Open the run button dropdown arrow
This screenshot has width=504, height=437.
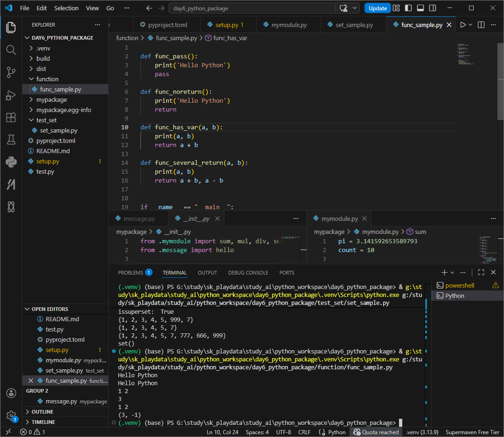tap(470, 25)
